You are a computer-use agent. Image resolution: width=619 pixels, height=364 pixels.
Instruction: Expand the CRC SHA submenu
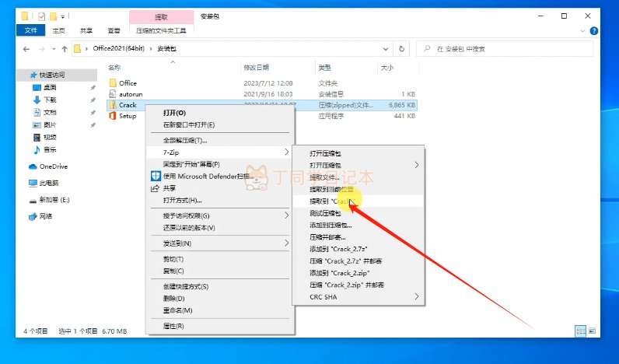[358, 297]
